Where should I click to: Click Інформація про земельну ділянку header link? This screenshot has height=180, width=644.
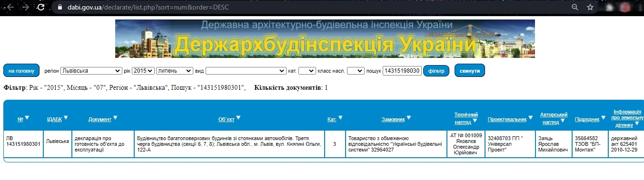click(628, 118)
